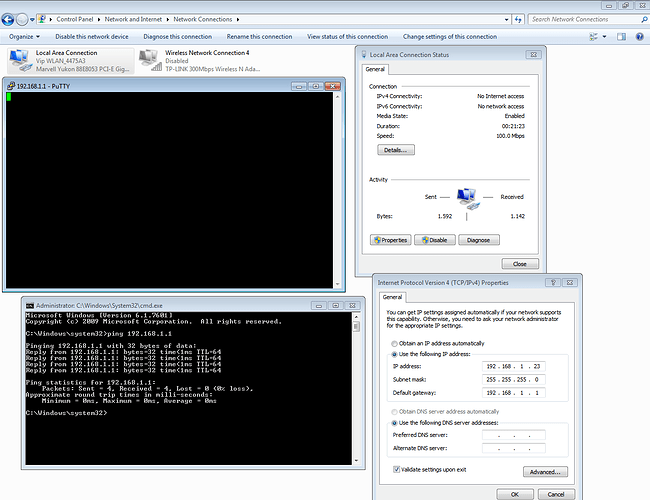This screenshot has width=650, height=500.
Task: Click the address bar Refresh button
Action: 518,19
